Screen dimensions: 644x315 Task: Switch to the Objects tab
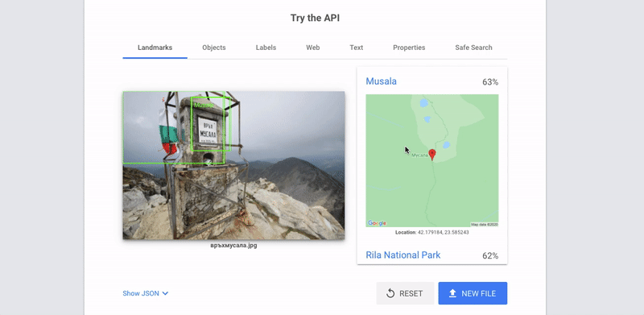(x=214, y=48)
